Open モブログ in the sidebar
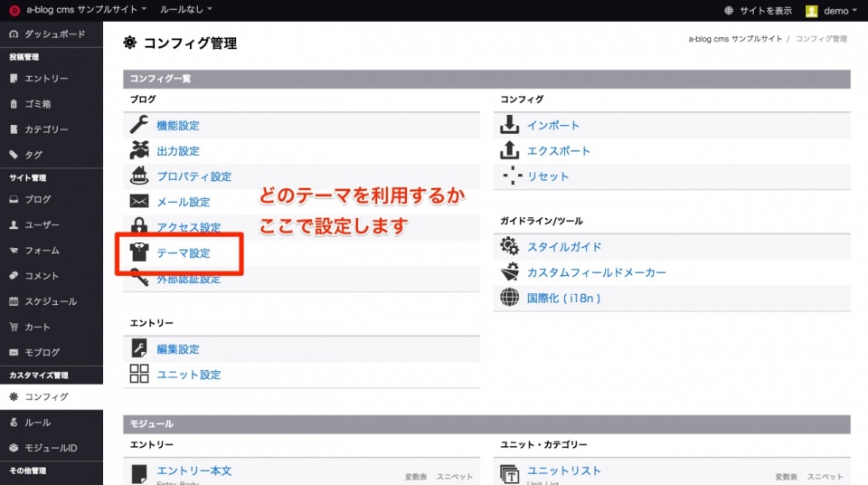 (x=52, y=353)
